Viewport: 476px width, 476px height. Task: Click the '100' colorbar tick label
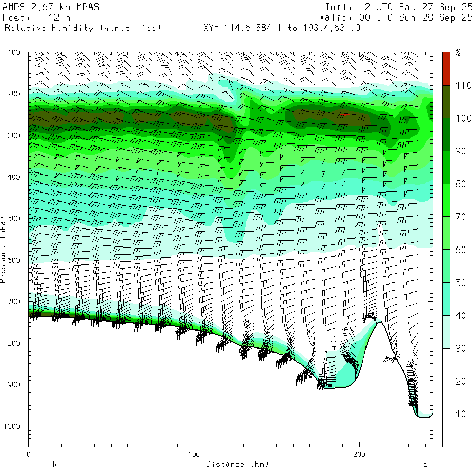point(463,118)
